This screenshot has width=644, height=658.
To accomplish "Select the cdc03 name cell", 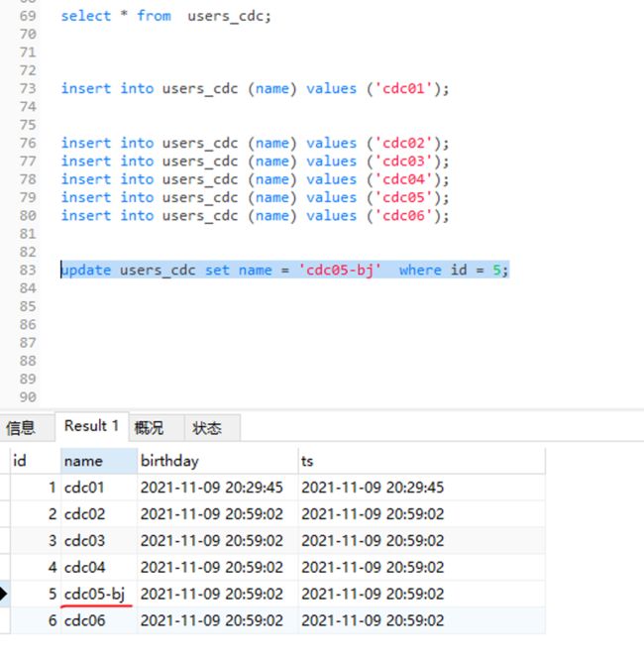I will [x=99, y=541].
